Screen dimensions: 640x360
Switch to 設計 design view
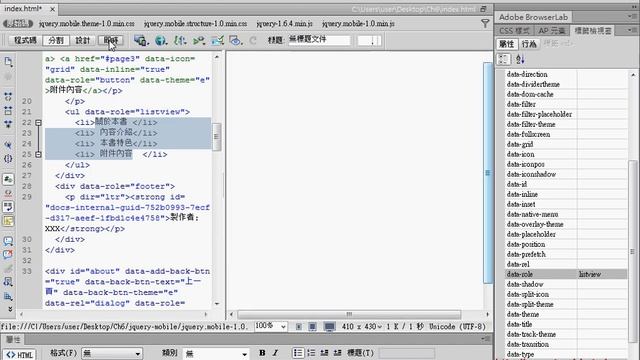[82, 40]
